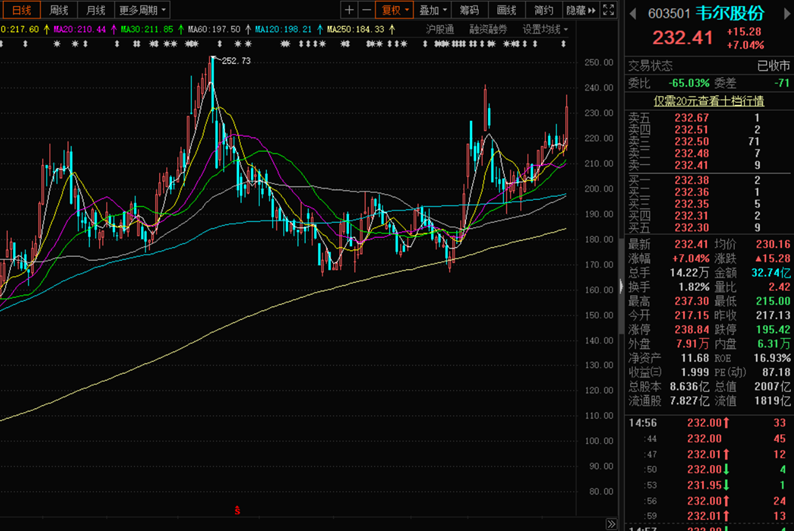Click the 金额 value 32.74亿

771,273
